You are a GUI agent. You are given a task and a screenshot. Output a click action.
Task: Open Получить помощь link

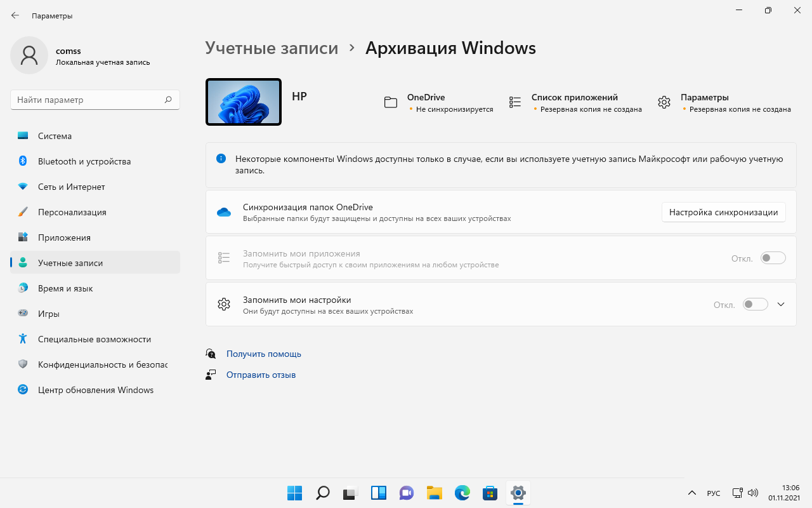point(264,354)
